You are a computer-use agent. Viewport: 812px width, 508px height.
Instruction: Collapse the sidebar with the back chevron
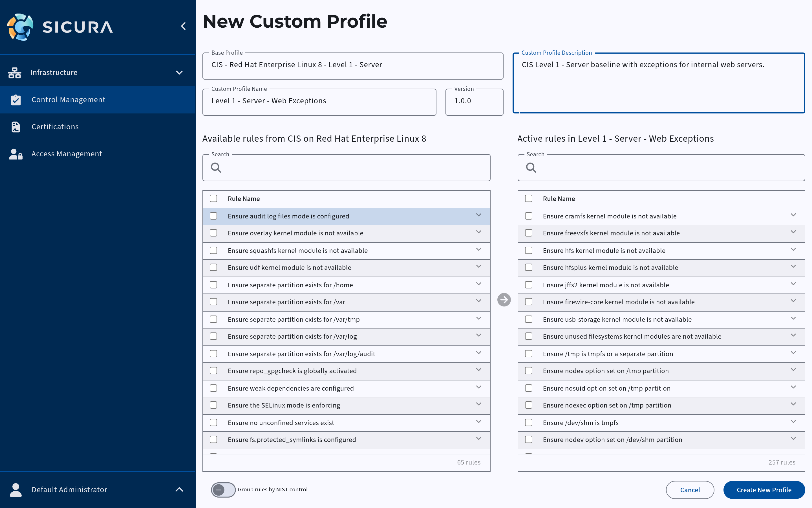pyautogui.click(x=183, y=26)
